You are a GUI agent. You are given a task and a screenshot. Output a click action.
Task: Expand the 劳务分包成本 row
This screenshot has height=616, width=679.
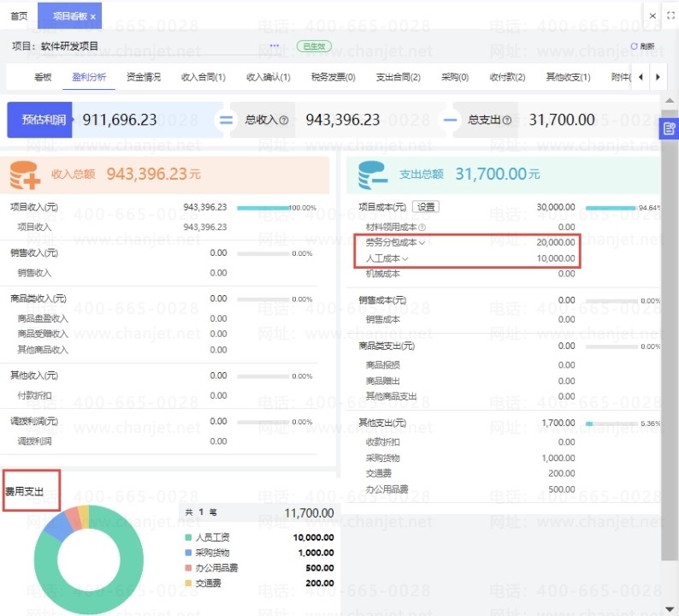[422, 243]
